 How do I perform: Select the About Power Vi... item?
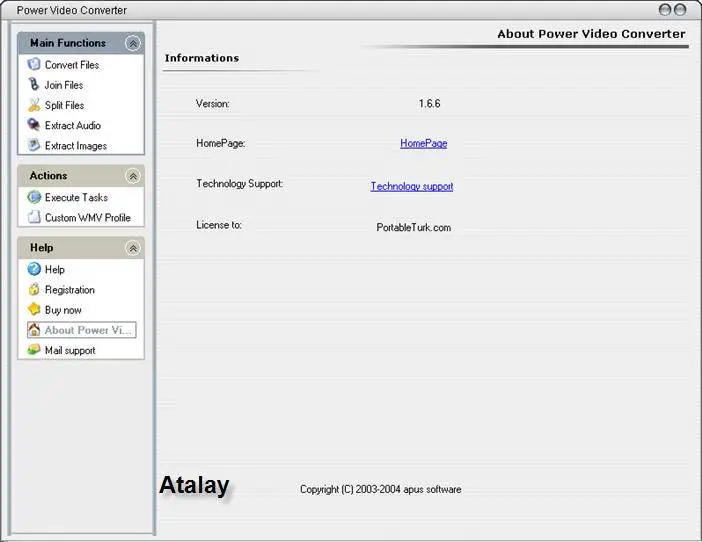tap(81, 330)
